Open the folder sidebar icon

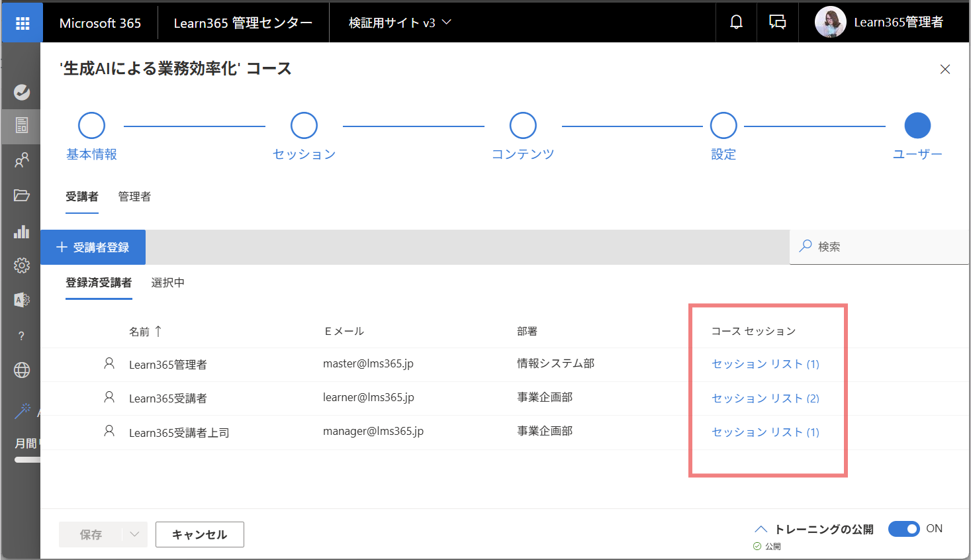click(x=22, y=195)
